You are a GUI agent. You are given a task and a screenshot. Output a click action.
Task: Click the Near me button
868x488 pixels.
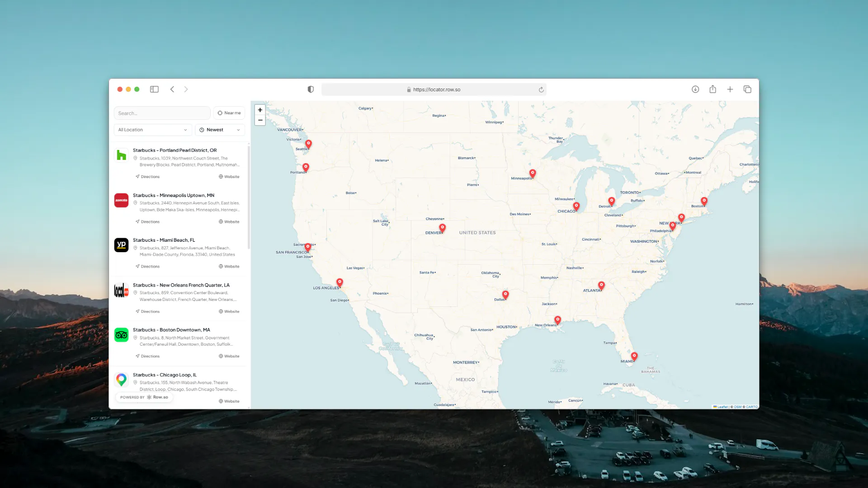coord(229,113)
